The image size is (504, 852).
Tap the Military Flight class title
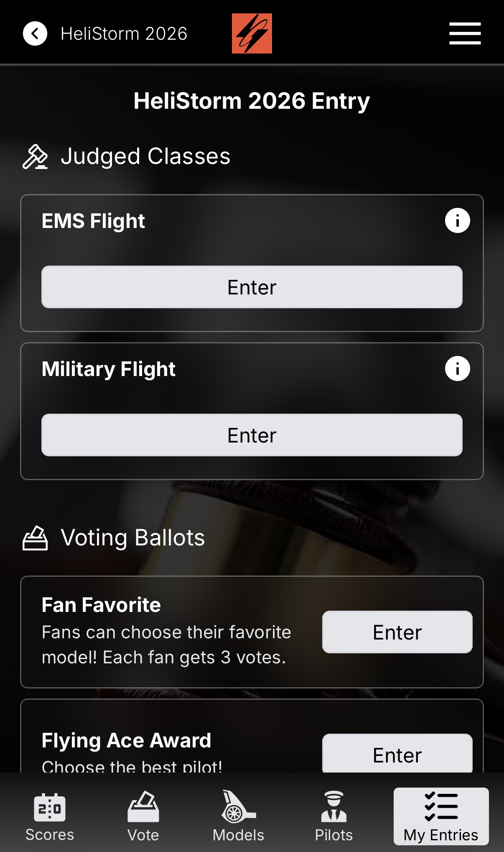(108, 369)
